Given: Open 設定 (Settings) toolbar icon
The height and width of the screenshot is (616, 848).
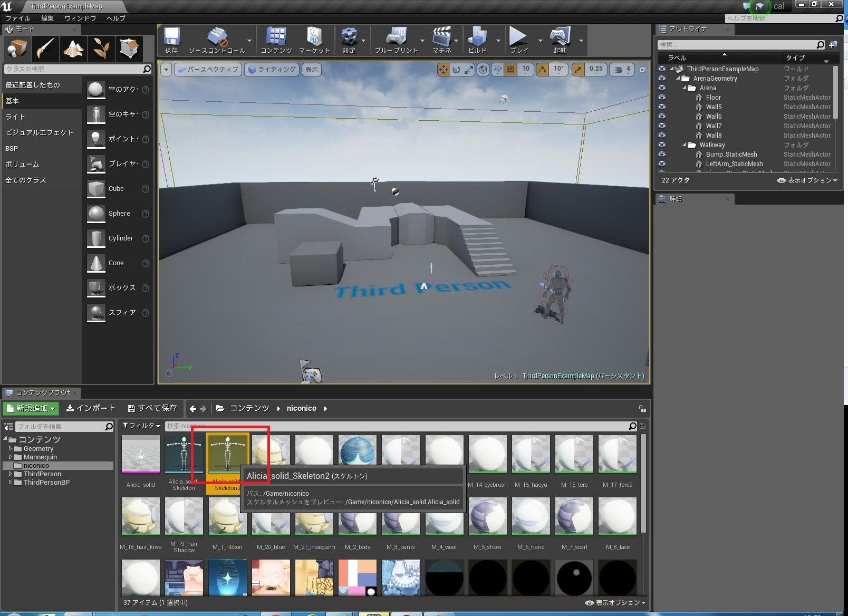Looking at the screenshot, I should pyautogui.click(x=349, y=40).
